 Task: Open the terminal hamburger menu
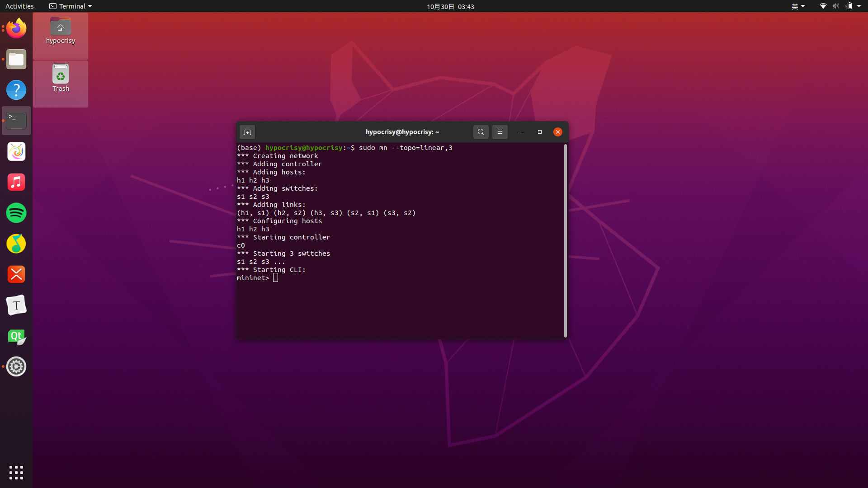coord(500,132)
